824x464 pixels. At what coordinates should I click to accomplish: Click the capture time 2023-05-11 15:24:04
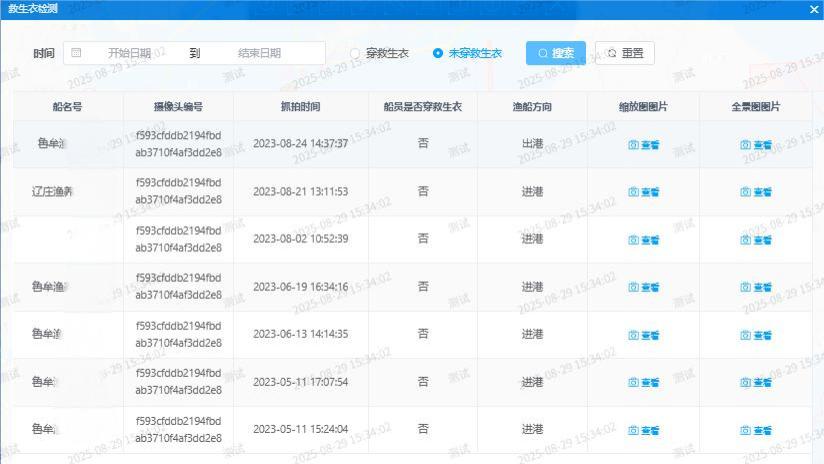pyautogui.click(x=301, y=429)
